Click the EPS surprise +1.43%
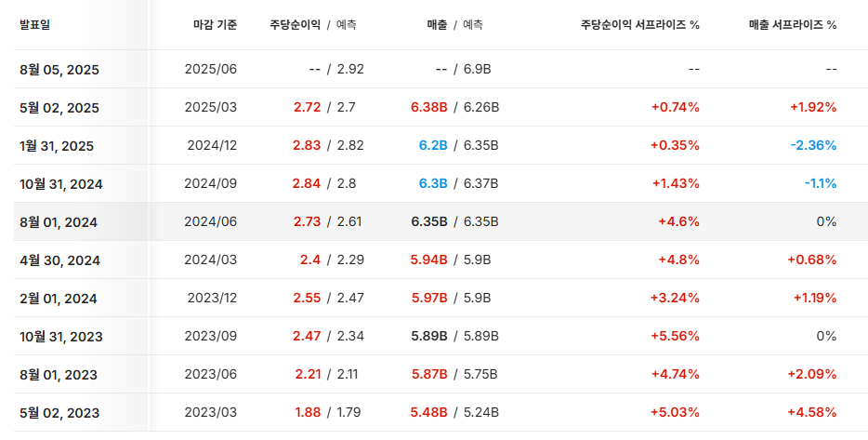The width and height of the screenshot is (868, 440). point(676,184)
